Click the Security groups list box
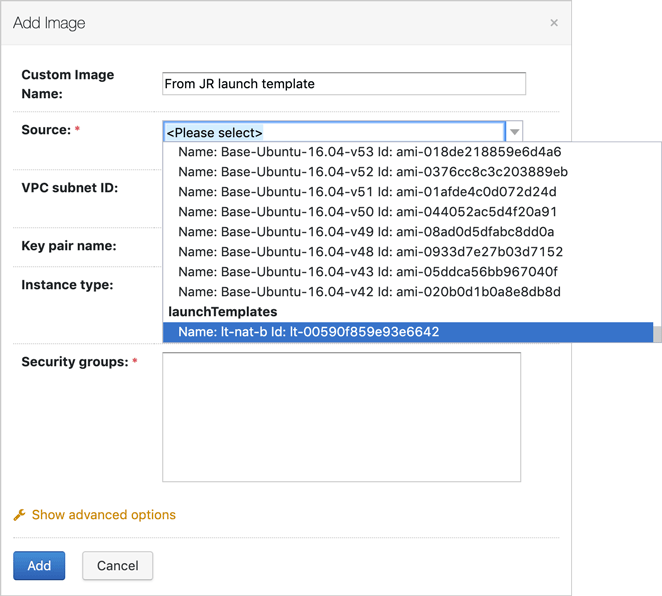662x596 pixels. tap(341, 417)
